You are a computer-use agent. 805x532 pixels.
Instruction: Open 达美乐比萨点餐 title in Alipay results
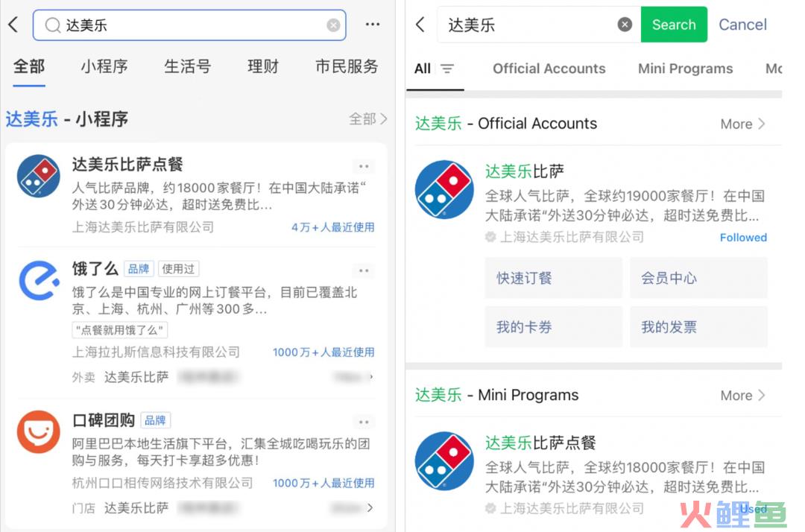[x=127, y=164]
